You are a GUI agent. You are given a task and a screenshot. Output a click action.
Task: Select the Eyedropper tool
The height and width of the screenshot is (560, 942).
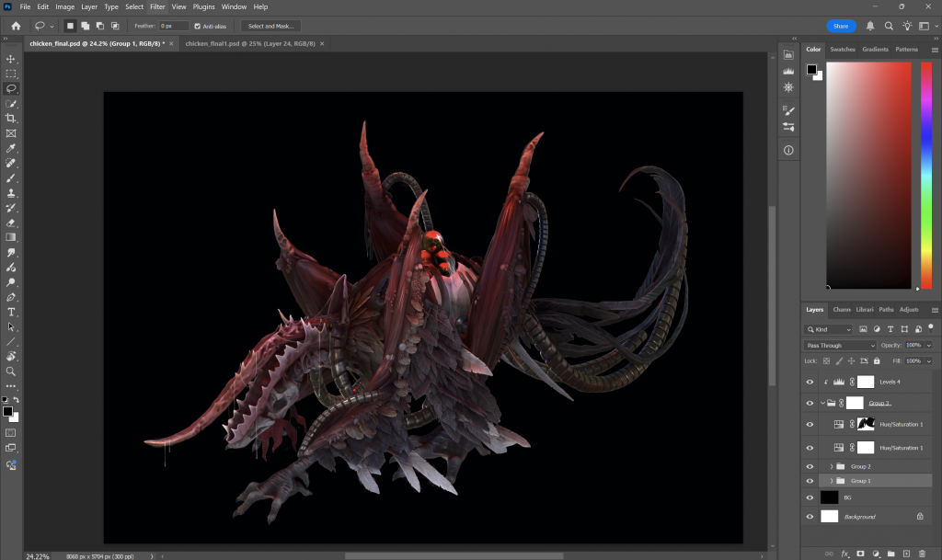pyautogui.click(x=11, y=148)
